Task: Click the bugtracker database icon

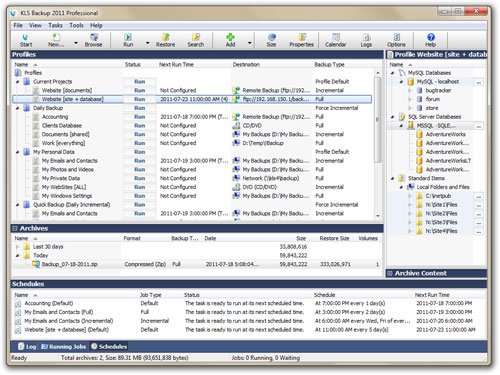Action: (420, 90)
